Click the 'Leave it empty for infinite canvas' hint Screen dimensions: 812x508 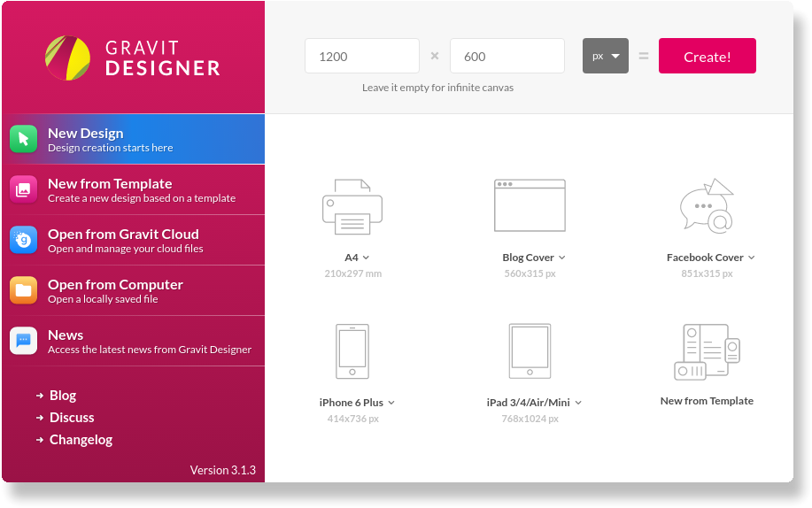click(437, 88)
